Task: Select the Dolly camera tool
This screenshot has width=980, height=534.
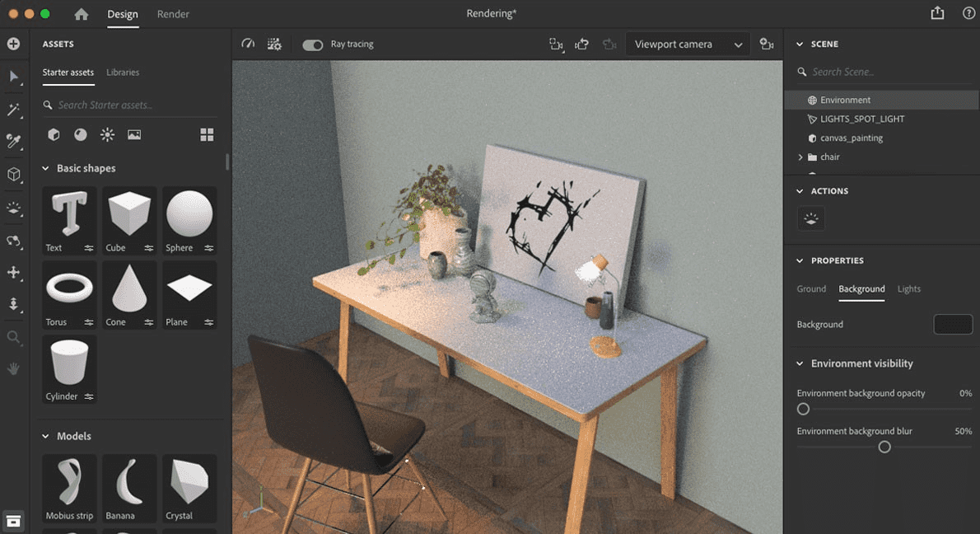Action: point(14,305)
